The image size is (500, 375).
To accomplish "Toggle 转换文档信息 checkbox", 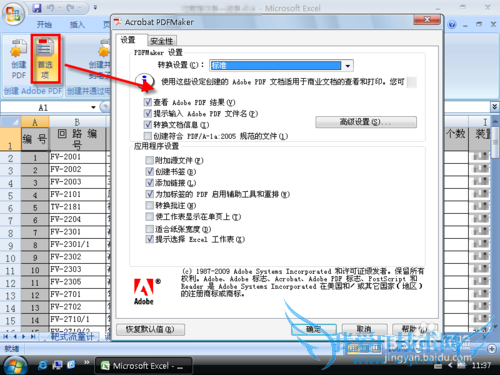I will (148, 125).
